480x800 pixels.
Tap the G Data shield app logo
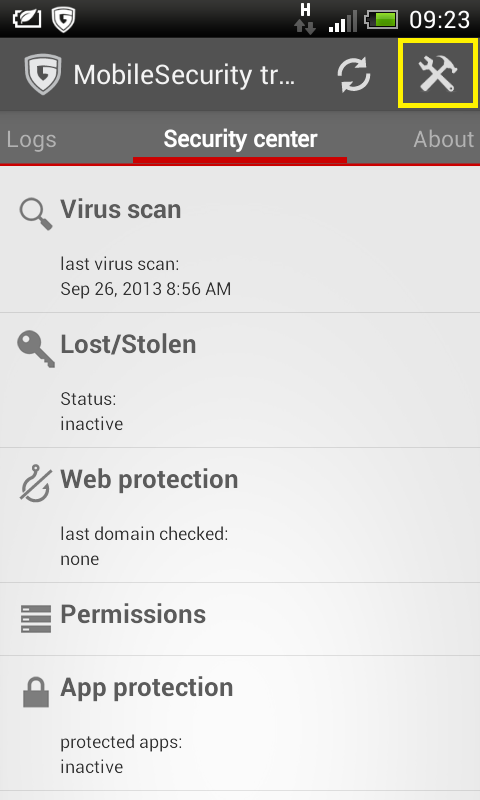click(x=43, y=74)
